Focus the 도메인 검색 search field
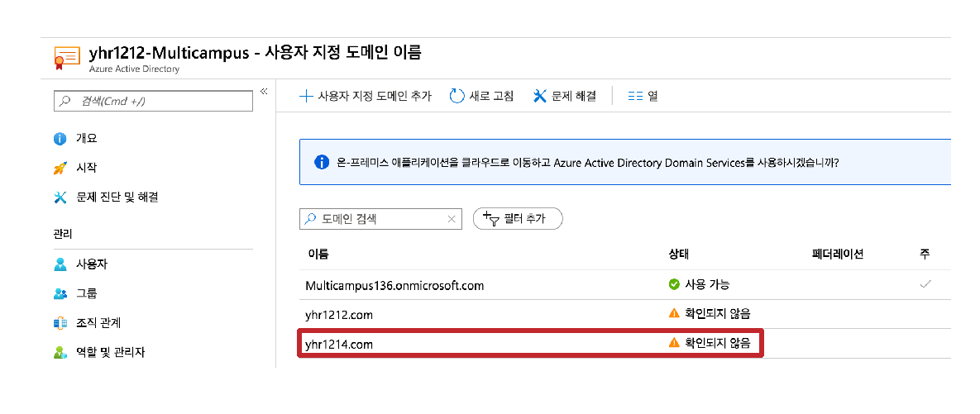980x414 pixels. (x=381, y=218)
